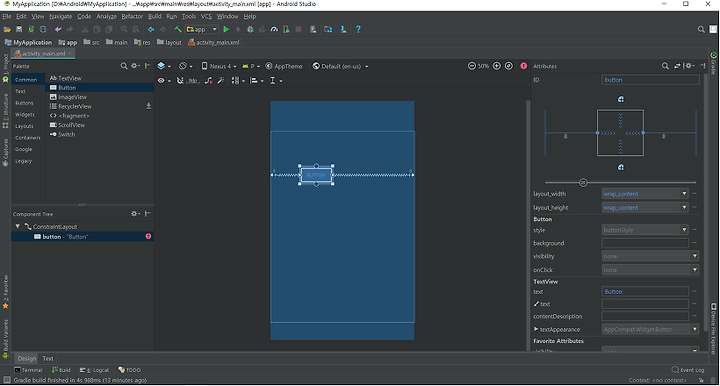
Task: Click the Stop button in toolbar
Action: tap(298, 29)
